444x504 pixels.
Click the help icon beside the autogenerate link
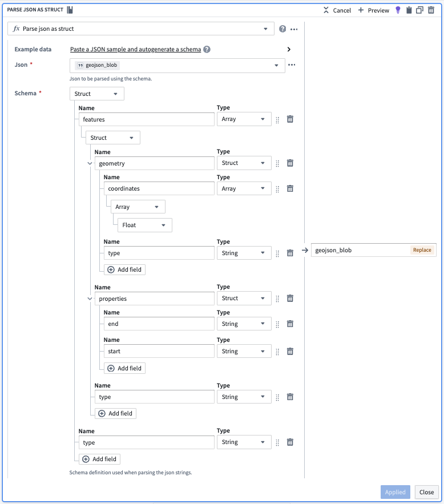(x=207, y=50)
